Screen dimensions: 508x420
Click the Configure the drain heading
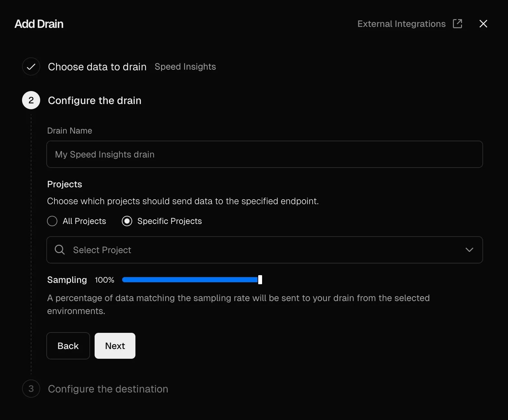[x=95, y=100]
